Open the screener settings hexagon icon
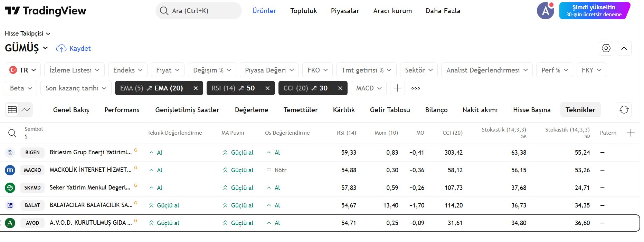This screenshot has height=242, width=644. [x=606, y=48]
